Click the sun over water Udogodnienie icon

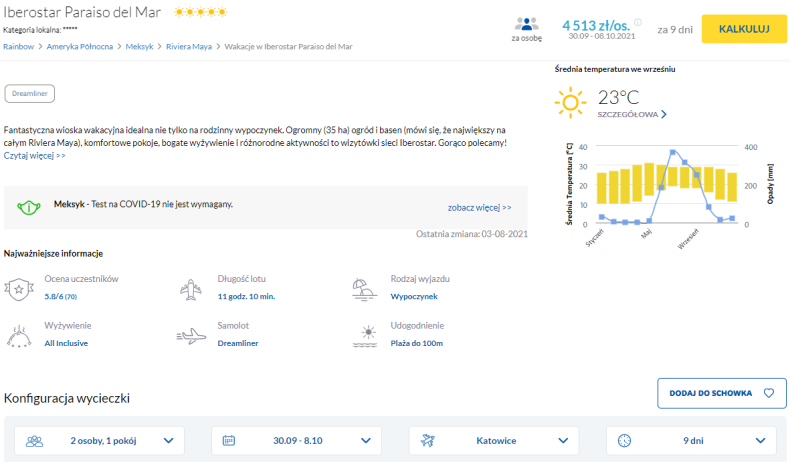pos(365,336)
